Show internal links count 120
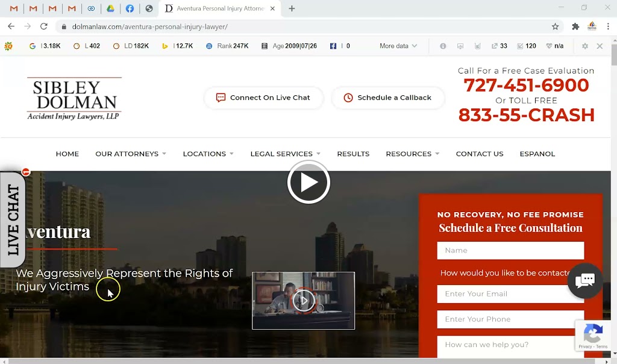This screenshot has height=364, width=617. (x=527, y=46)
